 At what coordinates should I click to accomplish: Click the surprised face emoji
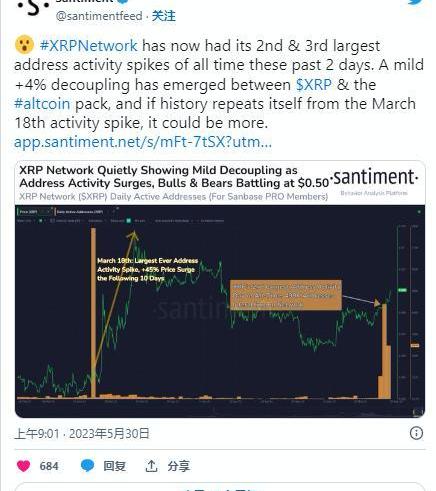pyautogui.click(x=24, y=45)
